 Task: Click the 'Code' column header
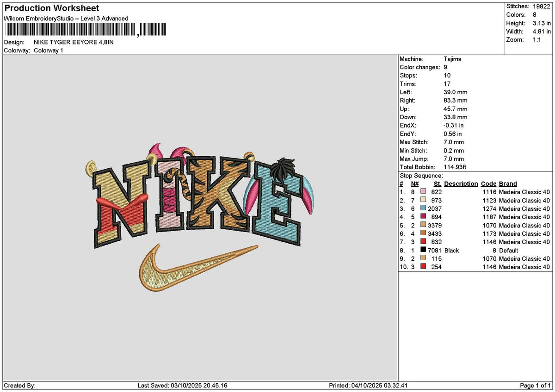click(488, 184)
